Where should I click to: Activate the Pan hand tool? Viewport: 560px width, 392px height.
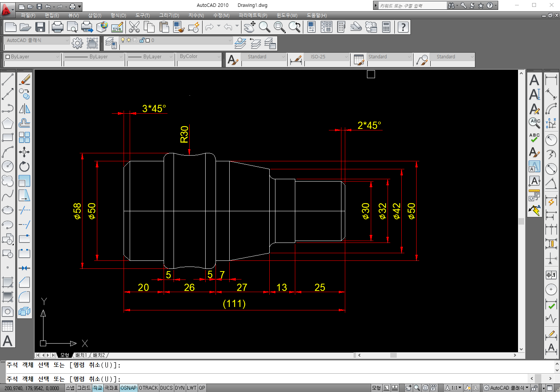click(250, 27)
